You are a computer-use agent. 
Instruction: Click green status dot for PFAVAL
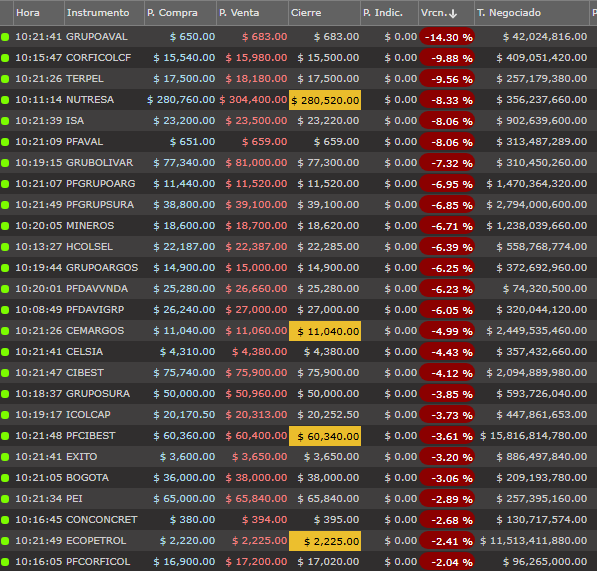pos(5,142)
